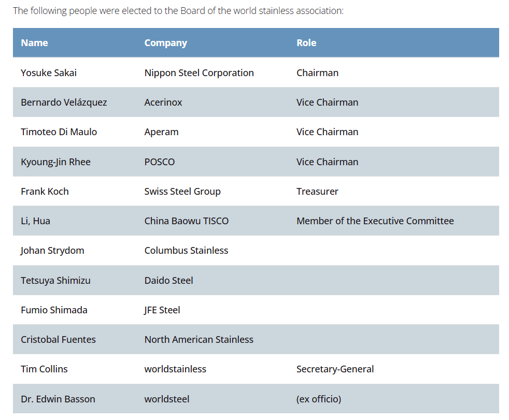Click Nippon Steel Corporation cell
509x420 pixels.
pos(199,73)
